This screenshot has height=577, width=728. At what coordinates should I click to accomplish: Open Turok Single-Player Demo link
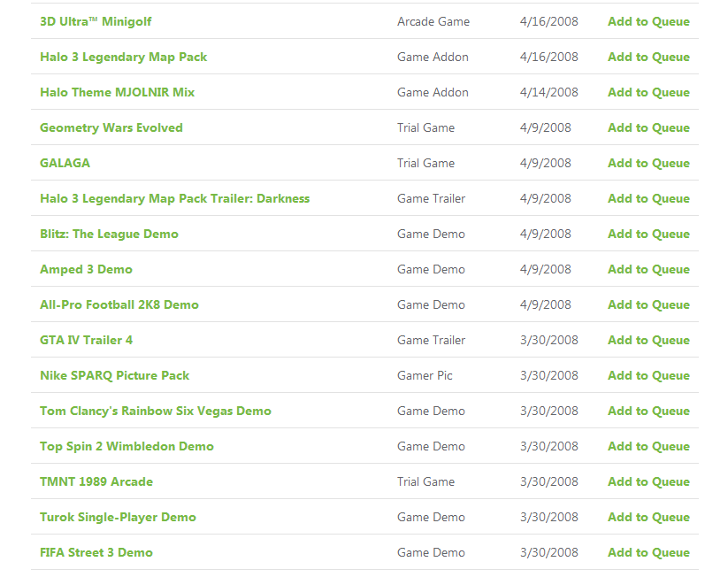(x=118, y=517)
